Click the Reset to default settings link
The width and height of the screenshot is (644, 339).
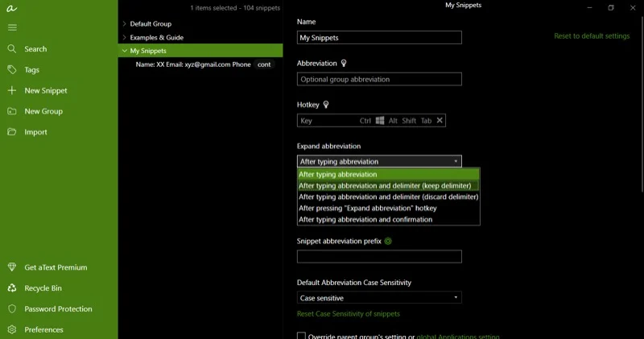pyautogui.click(x=592, y=36)
